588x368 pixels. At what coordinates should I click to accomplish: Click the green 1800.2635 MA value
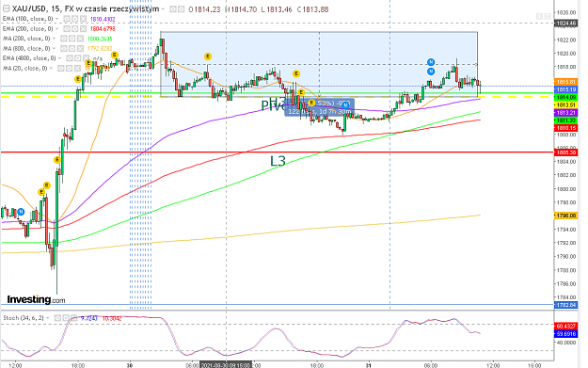(100, 39)
